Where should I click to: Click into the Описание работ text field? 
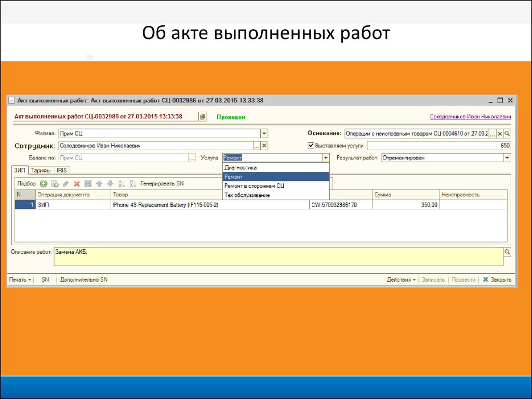point(278,257)
